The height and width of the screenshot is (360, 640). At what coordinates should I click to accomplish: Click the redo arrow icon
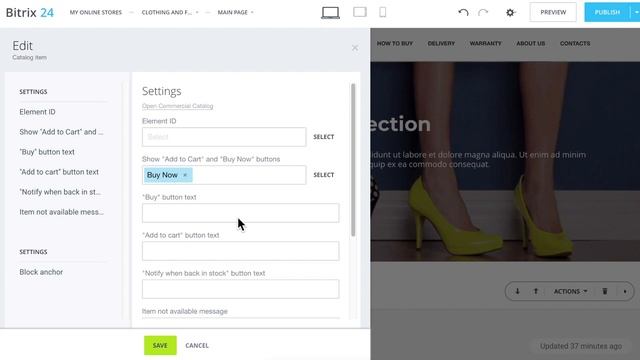click(483, 12)
